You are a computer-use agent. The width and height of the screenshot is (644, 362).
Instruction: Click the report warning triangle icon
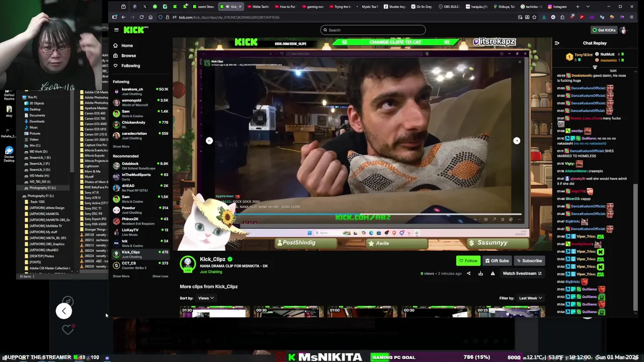click(493, 274)
